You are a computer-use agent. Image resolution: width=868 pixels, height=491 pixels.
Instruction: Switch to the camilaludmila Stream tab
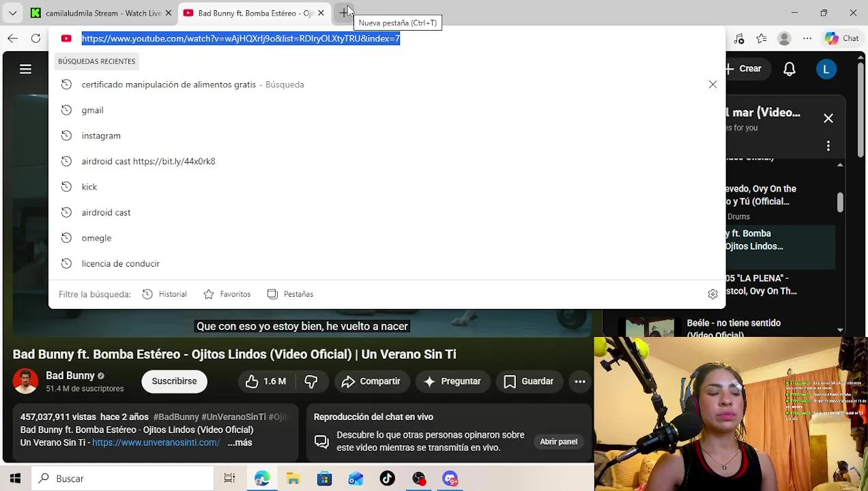[x=100, y=13]
